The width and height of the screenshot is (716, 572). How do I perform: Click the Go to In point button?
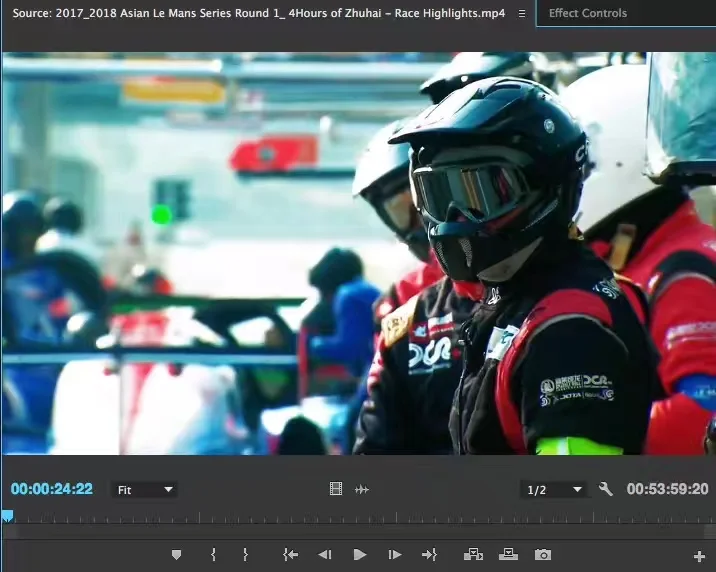coord(290,555)
